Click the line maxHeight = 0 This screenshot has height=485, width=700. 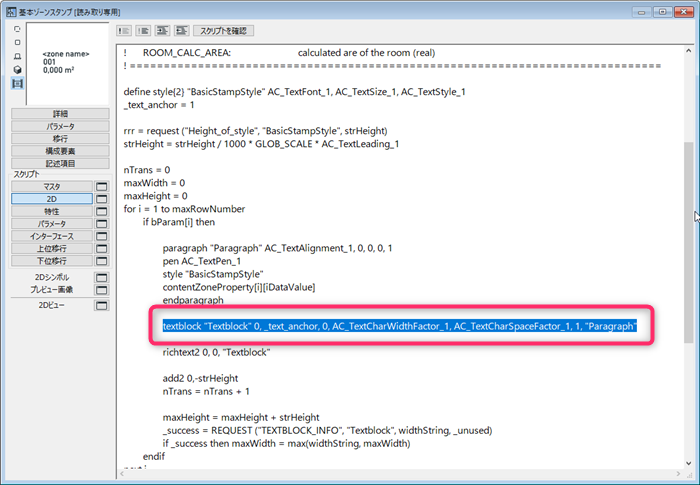click(156, 196)
